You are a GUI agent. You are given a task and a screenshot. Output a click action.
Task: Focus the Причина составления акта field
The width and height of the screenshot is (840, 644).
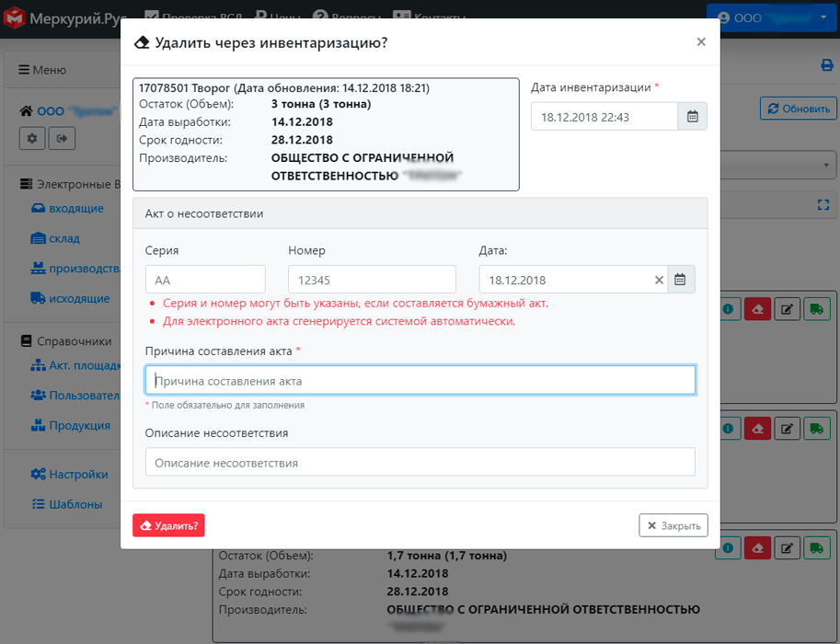(420, 380)
